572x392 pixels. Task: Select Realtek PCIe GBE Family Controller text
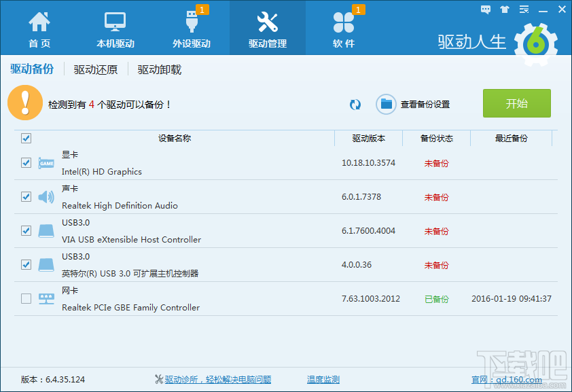[130, 307]
